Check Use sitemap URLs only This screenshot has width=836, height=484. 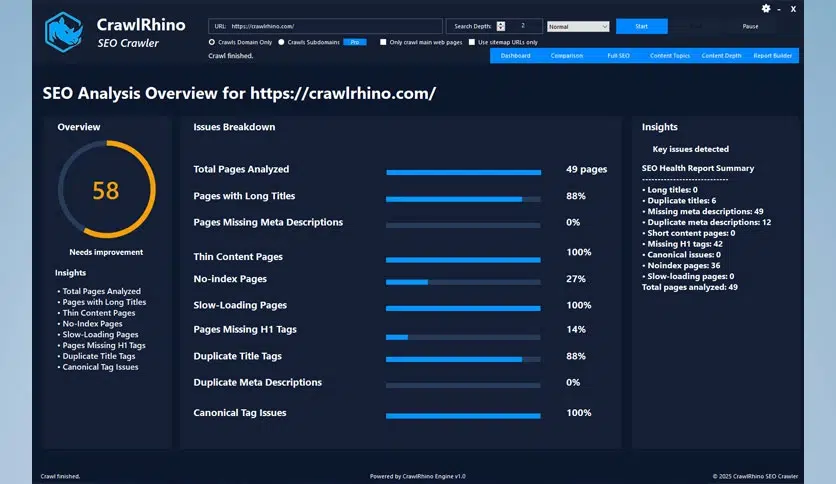click(472, 42)
